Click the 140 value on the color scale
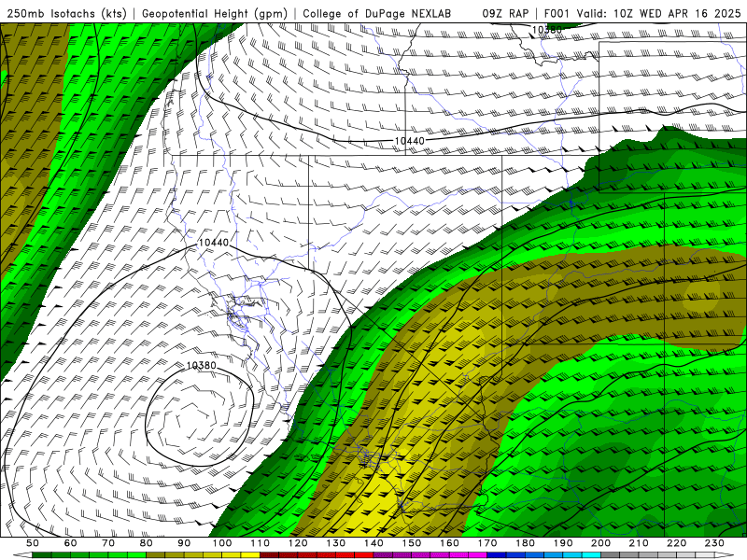The image size is (747, 560). click(373, 543)
